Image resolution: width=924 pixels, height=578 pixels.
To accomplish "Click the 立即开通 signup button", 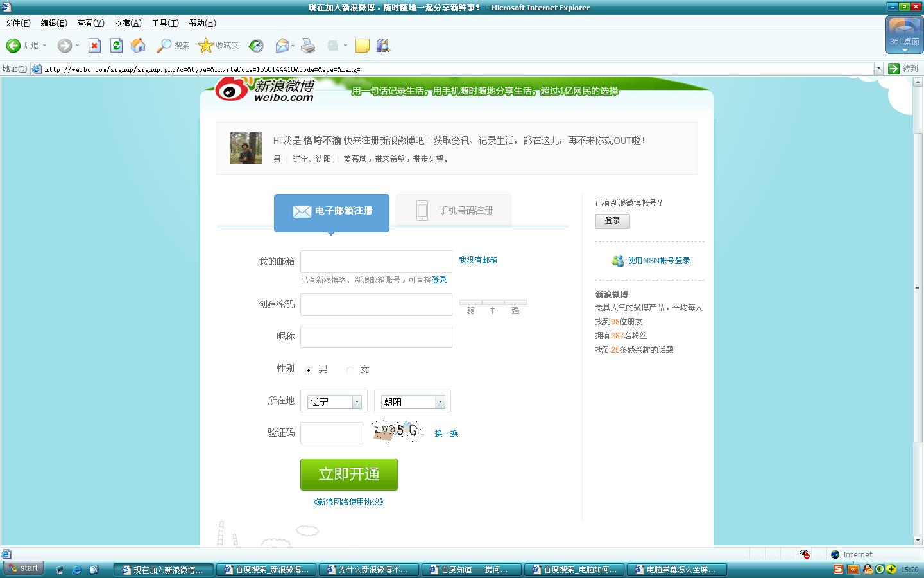I will (x=348, y=475).
